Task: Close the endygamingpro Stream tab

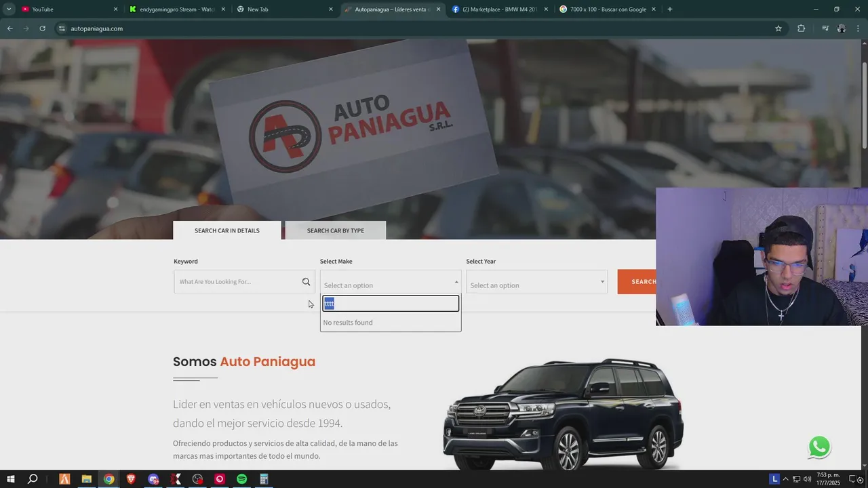Action: (x=223, y=9)
